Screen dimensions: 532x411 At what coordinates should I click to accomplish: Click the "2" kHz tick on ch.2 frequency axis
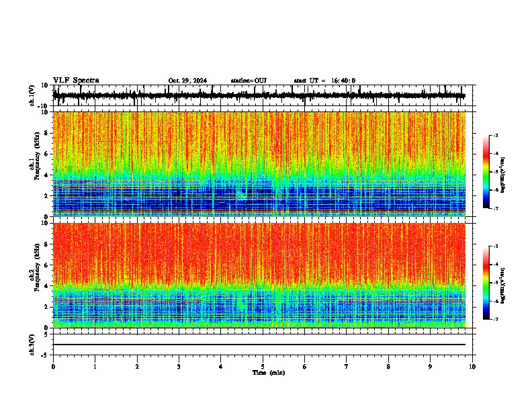pyautogui.click(x=46, y=307)
